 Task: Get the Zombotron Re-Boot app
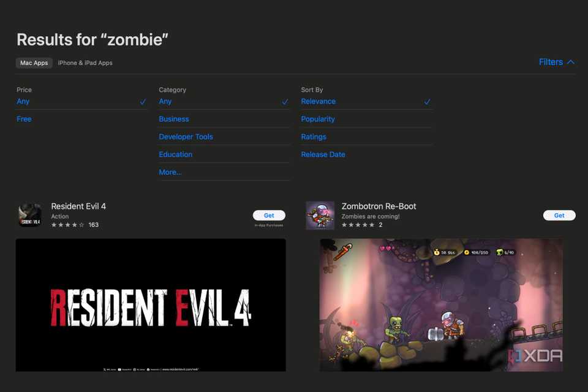point(559,216)
